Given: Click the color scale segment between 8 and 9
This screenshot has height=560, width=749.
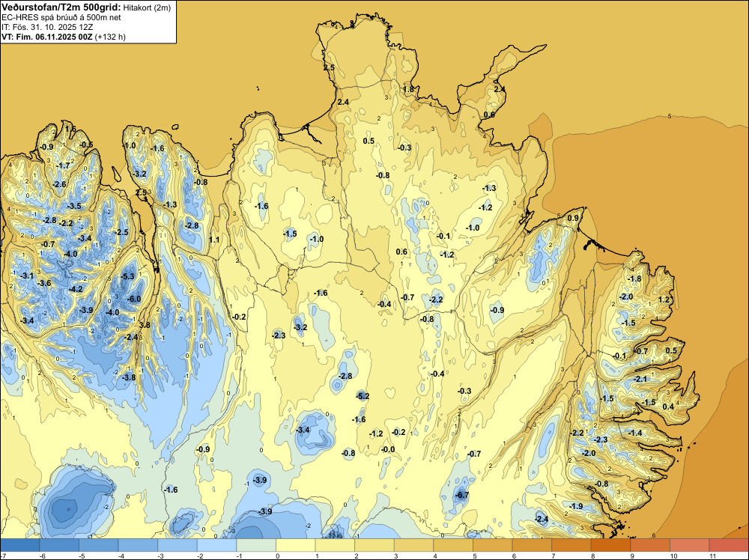Looking at the screenshot, I should tap(610, 545).
